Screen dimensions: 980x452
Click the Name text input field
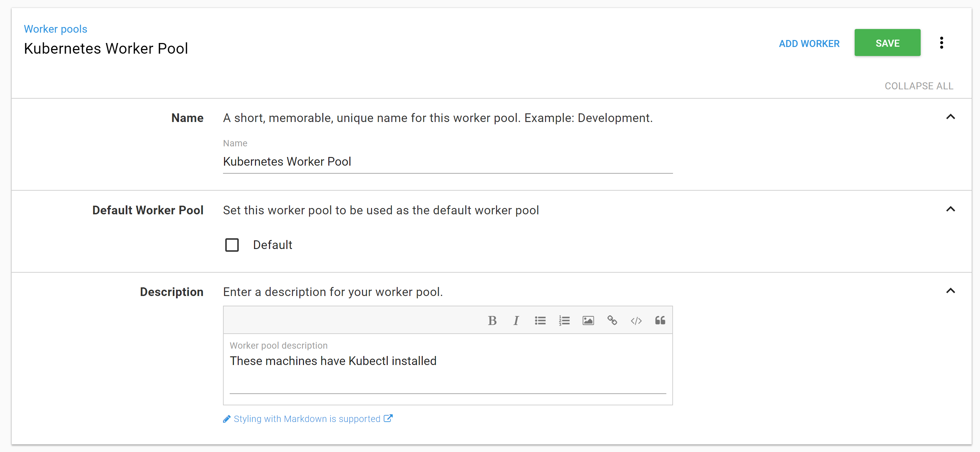(447, 162)
